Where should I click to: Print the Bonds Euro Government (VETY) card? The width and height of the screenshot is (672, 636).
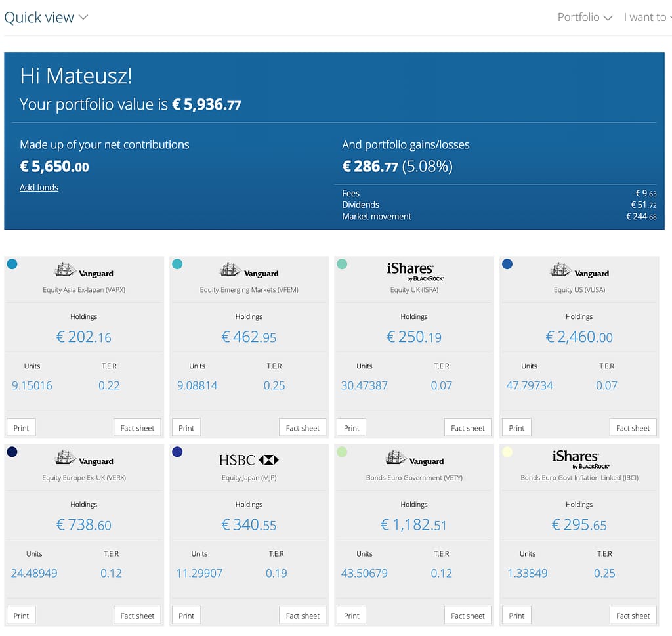pyautogui.click(x=352, y=616)
